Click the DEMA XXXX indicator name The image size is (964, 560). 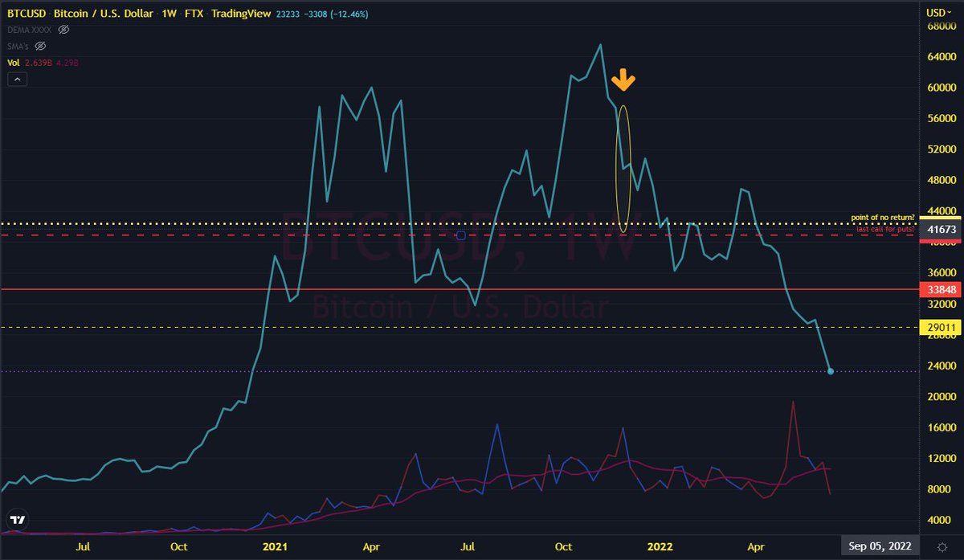coord(31,29)
